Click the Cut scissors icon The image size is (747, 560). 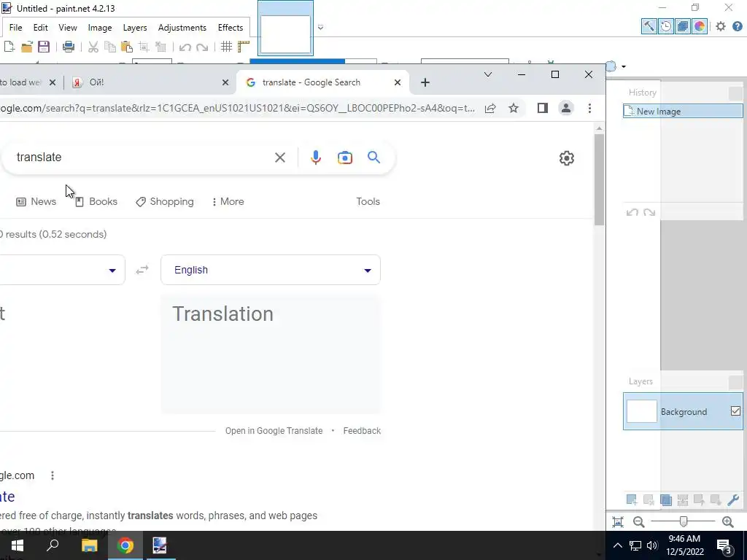point(93,47)
